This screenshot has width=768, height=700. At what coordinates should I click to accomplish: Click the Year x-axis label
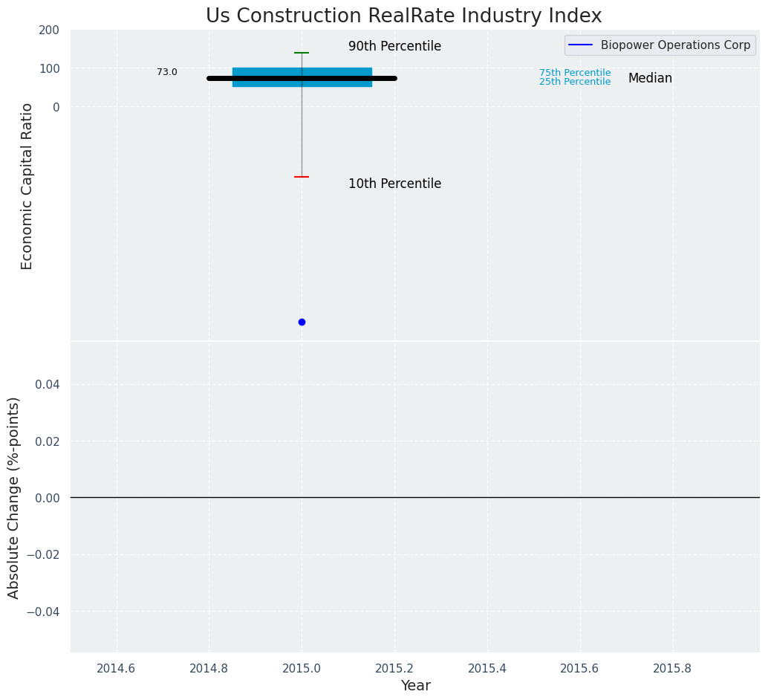pyautogui.click(x=415, y=685)
